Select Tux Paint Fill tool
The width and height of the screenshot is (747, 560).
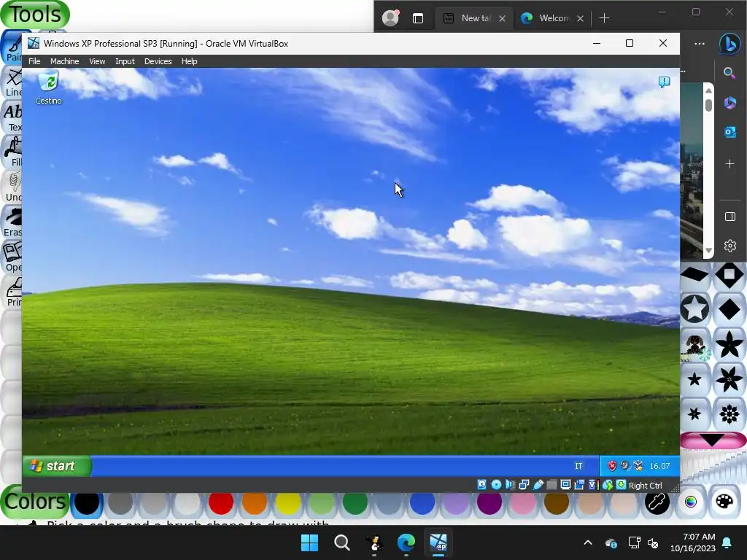pos(12,152)
